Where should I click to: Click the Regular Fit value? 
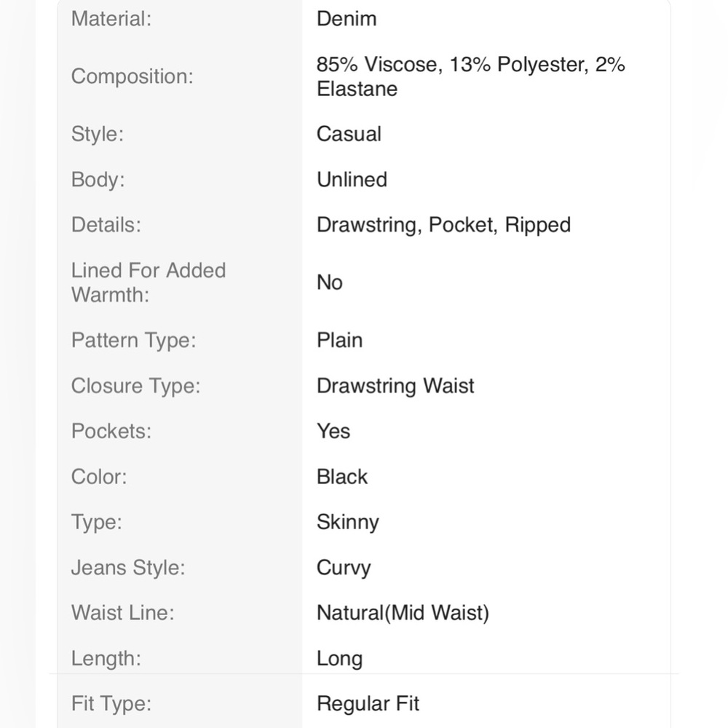[x=368, y=704]
